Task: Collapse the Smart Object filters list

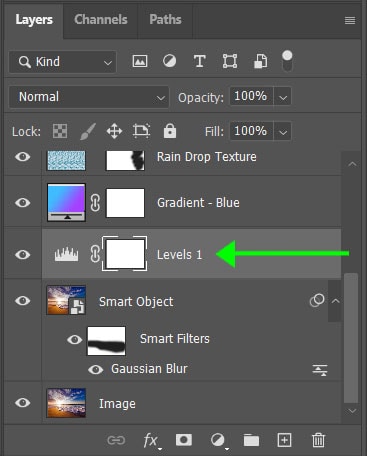Action: pyautogui.click(x=335, y=301)
